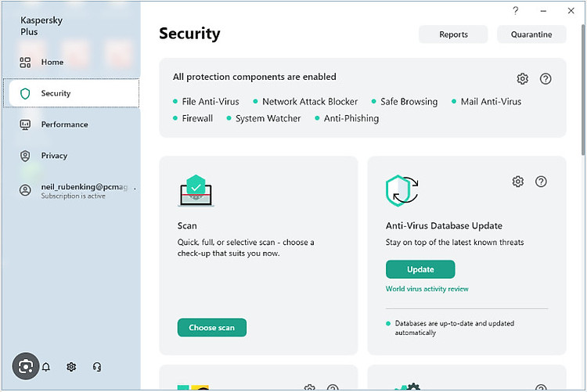Click 'Subscription is active' status text

(x=73, y=196)
